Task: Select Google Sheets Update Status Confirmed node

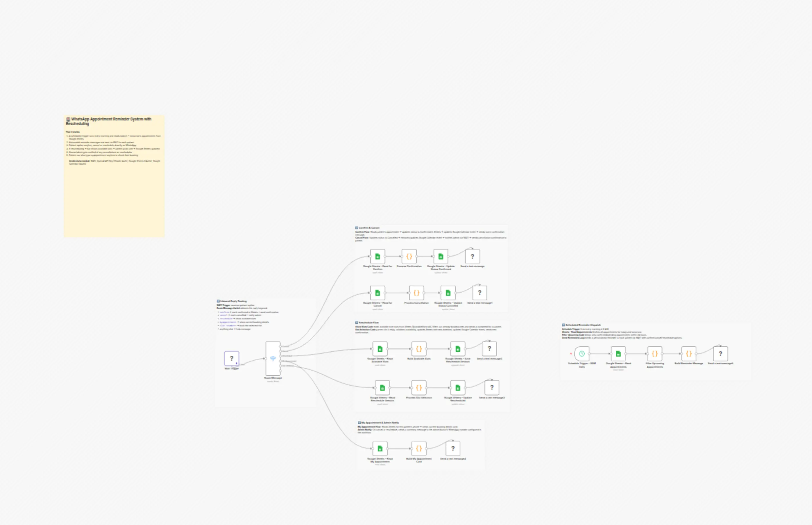Action: (441, 256)
